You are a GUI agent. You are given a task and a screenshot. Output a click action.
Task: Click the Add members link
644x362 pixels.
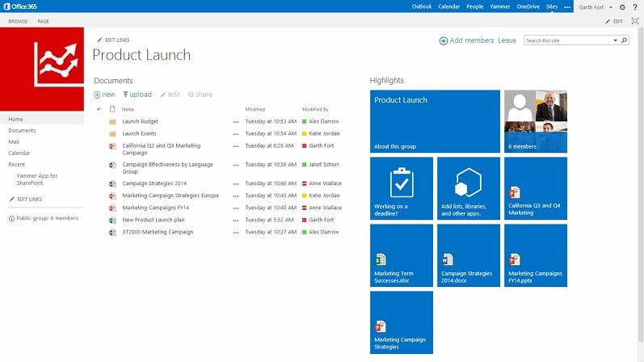pyautogui.click(x=466, y=40)
